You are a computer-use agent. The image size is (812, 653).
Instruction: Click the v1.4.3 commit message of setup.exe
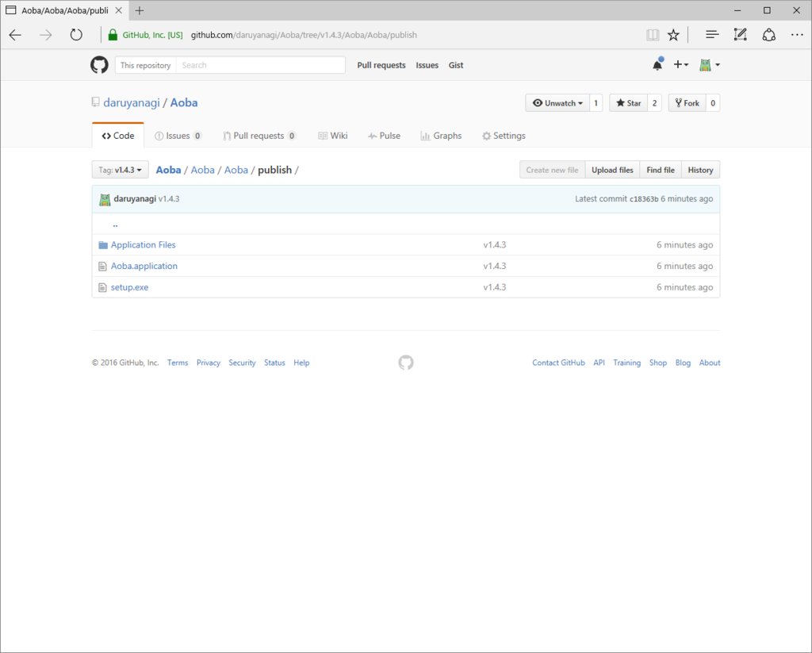[x=495, y=288]
